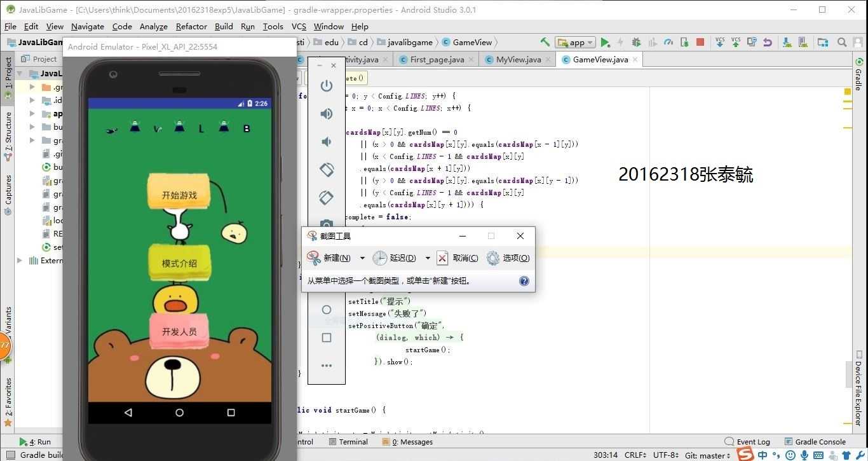Tap the Android home circle on phone screen
868x461 pixels.
[179, 413]
